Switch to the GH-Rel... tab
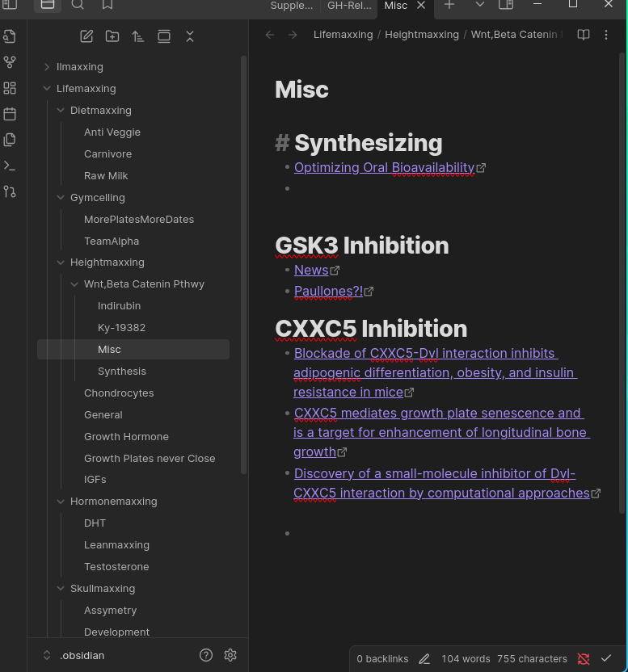This screenshot has height=672, width=628. [x=349, y=6]
